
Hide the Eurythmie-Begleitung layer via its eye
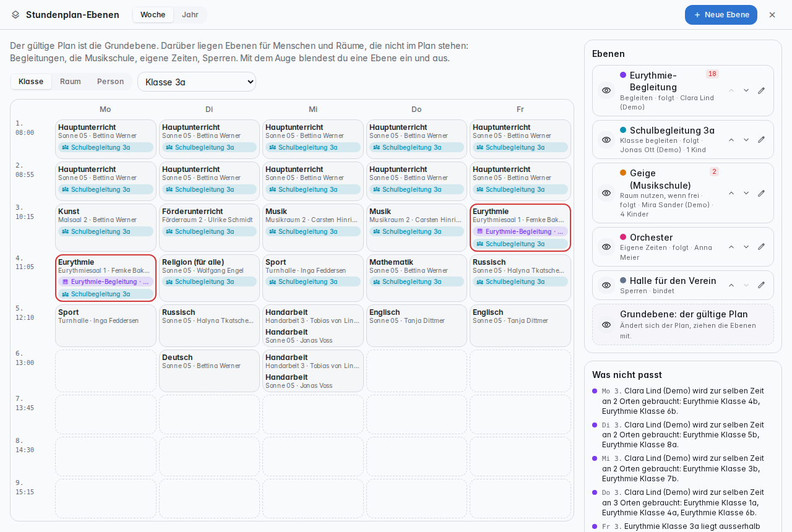[x=606, y=90]
